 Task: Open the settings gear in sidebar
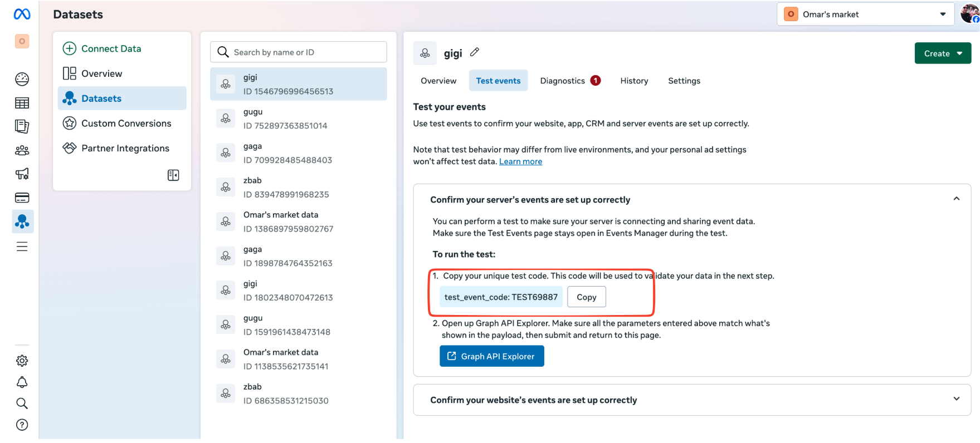click(22, 361)
